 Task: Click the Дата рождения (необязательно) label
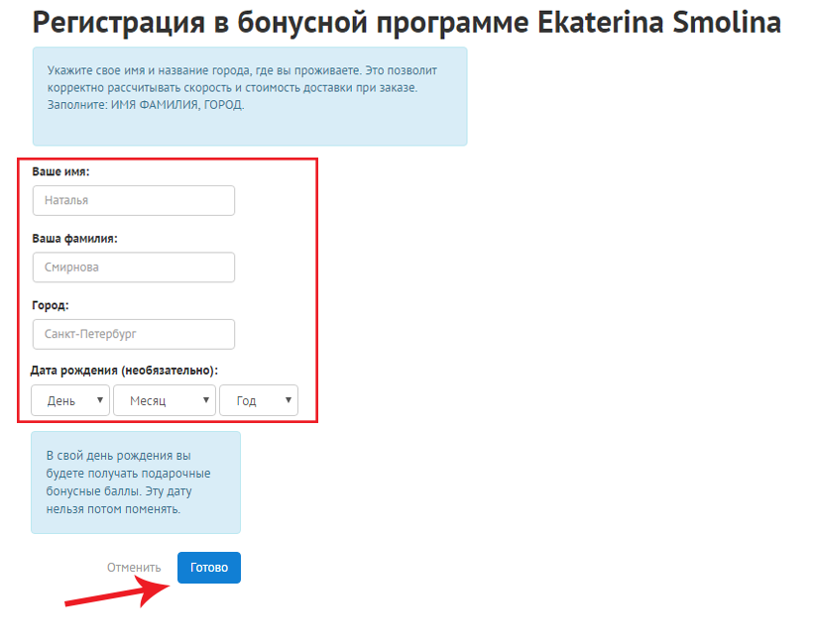pos(125,371)
